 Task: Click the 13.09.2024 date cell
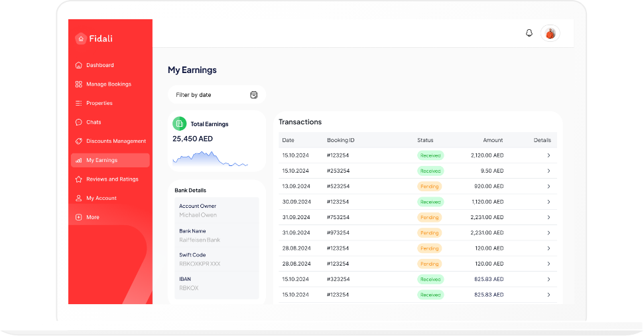click(x=296, y=187)
